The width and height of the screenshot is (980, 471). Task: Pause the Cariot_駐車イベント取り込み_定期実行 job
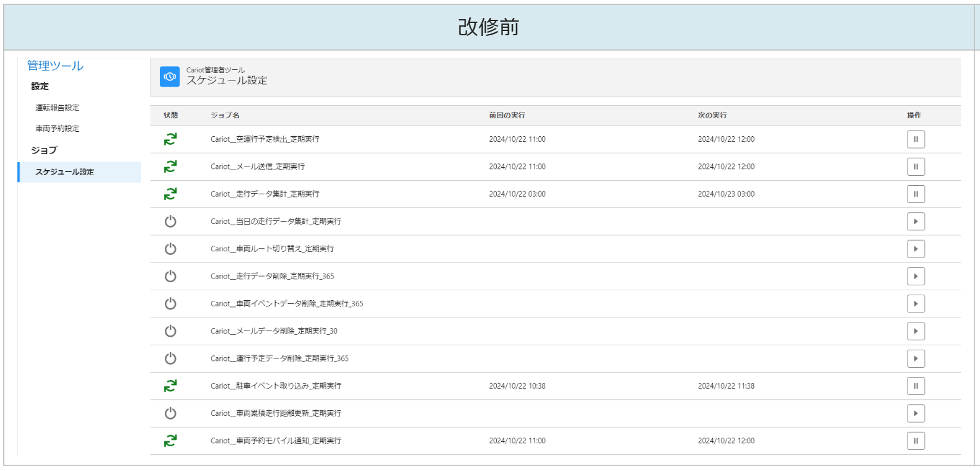tap(916, 386)
